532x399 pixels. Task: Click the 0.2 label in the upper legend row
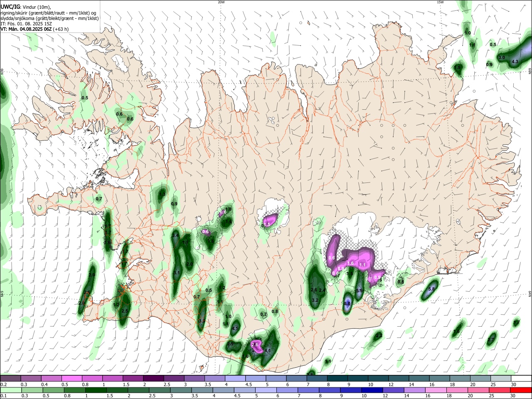pos(3,384)
